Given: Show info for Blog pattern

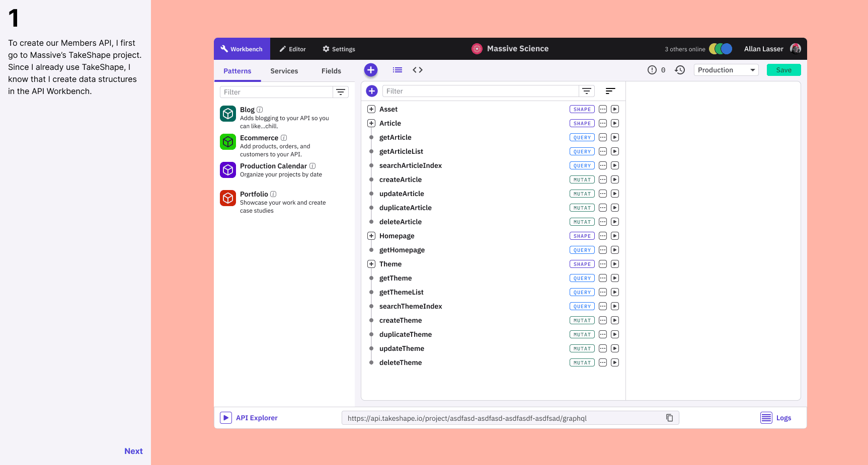Looking at the screenshot, I should [260, 110].
